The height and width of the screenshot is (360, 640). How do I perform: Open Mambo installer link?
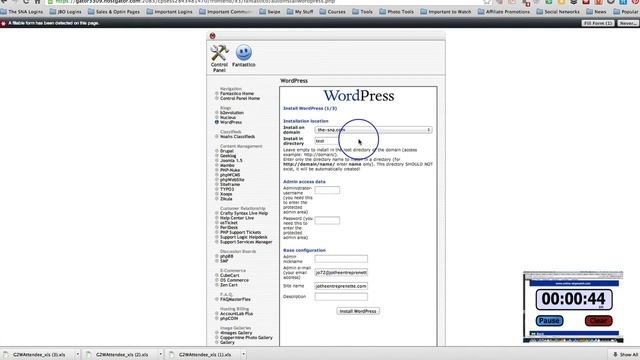[227, 166]
